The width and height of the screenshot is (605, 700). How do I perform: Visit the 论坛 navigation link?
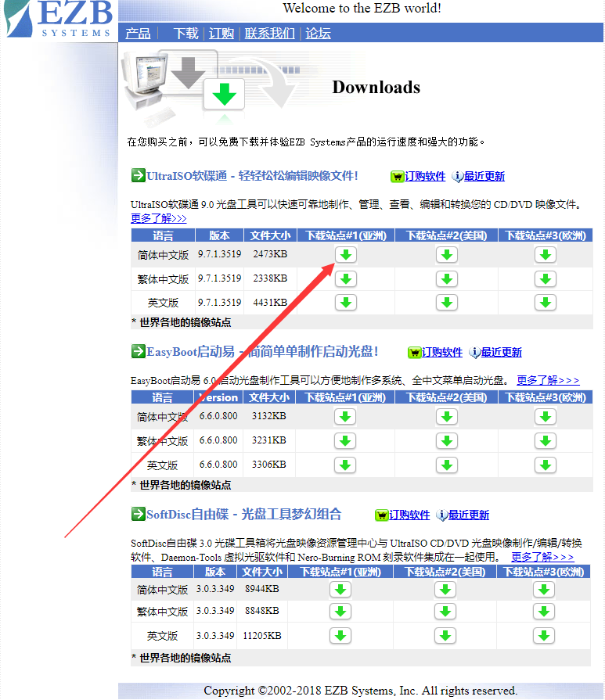[318, 34]
